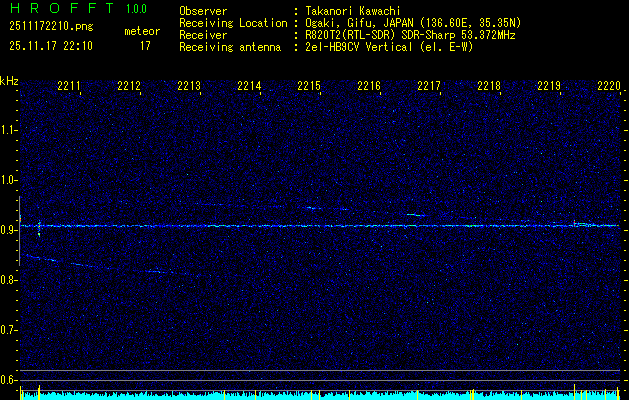Click the 2212 time axis label

click(x=129, y=86)
